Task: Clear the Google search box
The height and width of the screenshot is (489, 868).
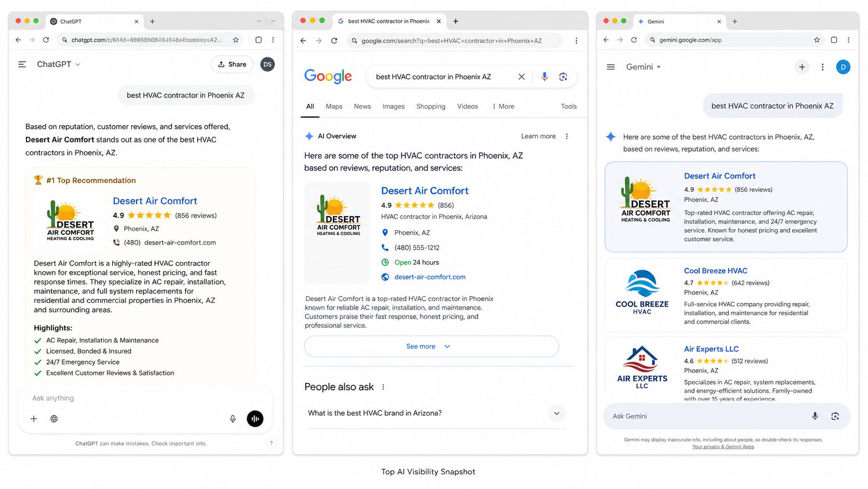Action: click(x=521, y=77)
